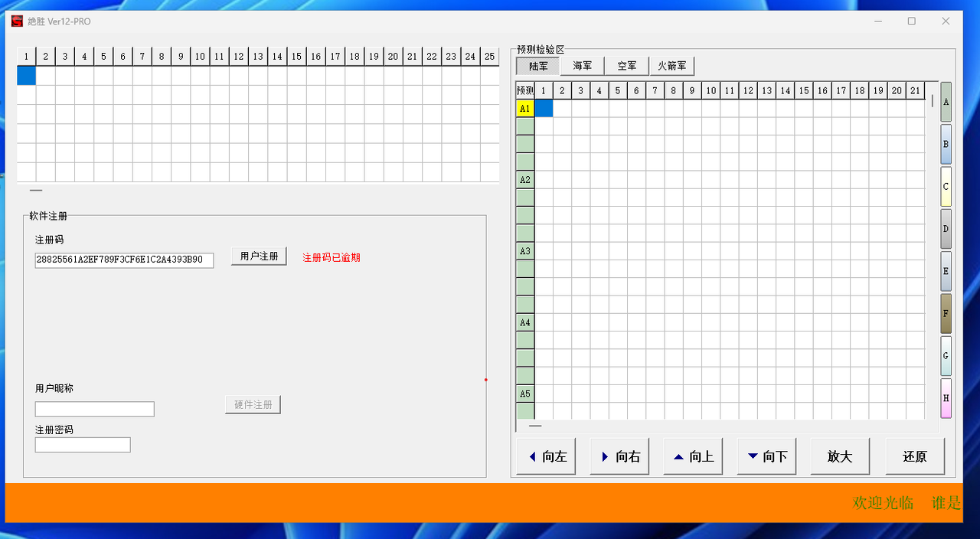Switch to the 火箭军 tab
Image resolution: width=980 pixels, height=539 pixels.
(671, 67)
